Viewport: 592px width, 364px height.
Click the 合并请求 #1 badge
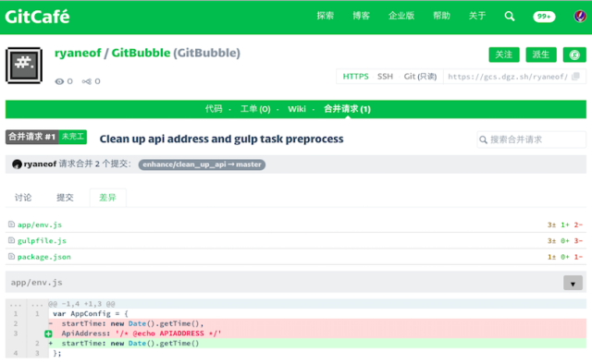pyautogui.click(x=32, y=137)
